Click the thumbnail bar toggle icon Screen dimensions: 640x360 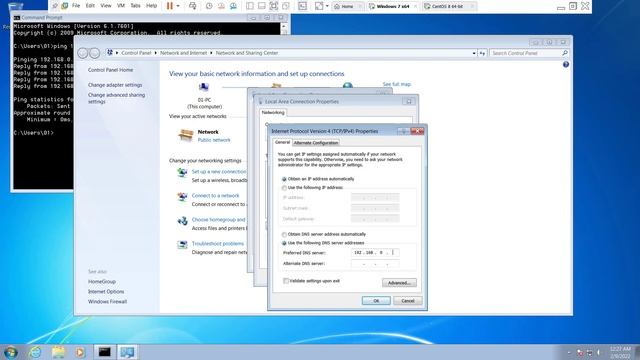click(262, 6)
